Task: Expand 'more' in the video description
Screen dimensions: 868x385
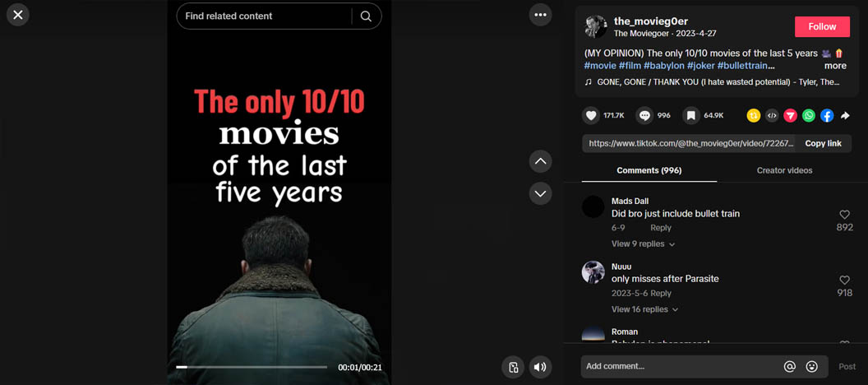Action: (x=835, y=65)
